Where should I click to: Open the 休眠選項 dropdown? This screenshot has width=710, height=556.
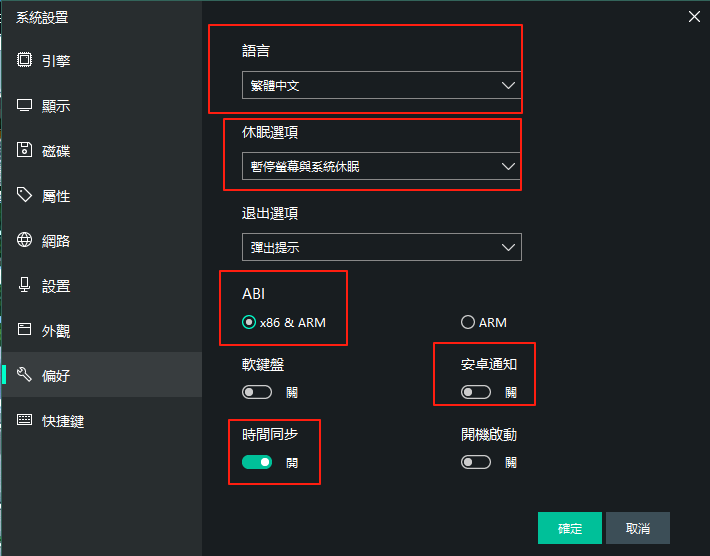pyautogui.click(x=382, y=166)
